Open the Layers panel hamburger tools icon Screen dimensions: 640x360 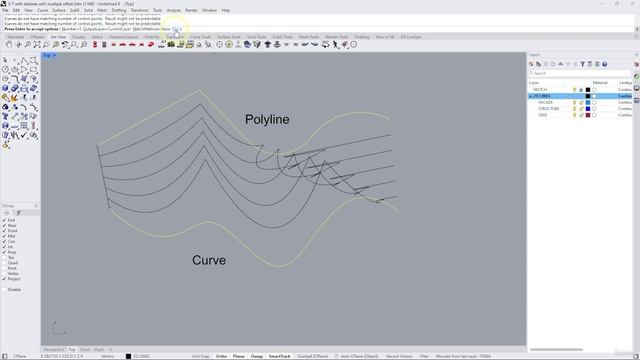coord(597,64)
